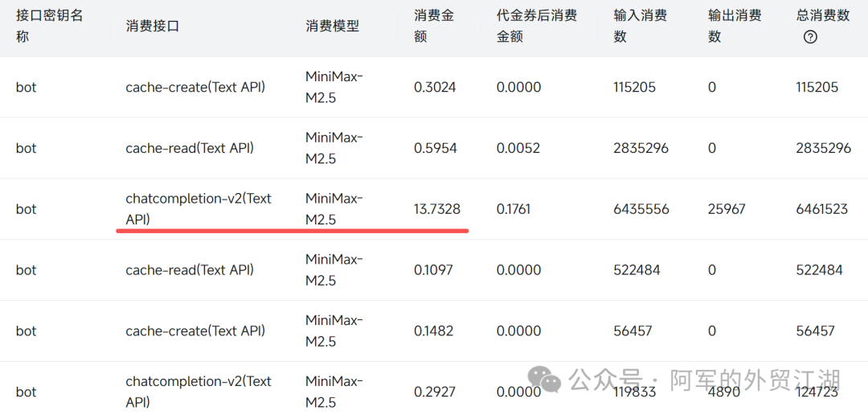Image resolution: width=868 pixels, height=415 pixels.
Task: Select the 输入消费数 column header
Action: click(640, 26)
